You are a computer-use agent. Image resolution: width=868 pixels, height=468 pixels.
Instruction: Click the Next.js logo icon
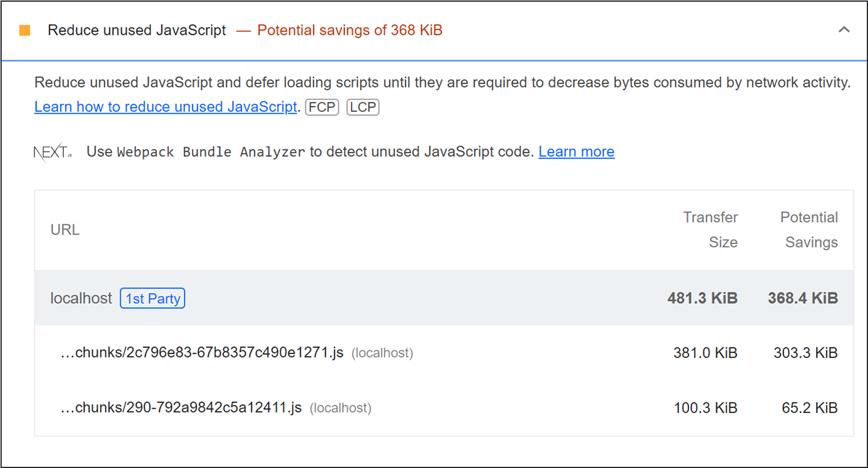53,152
